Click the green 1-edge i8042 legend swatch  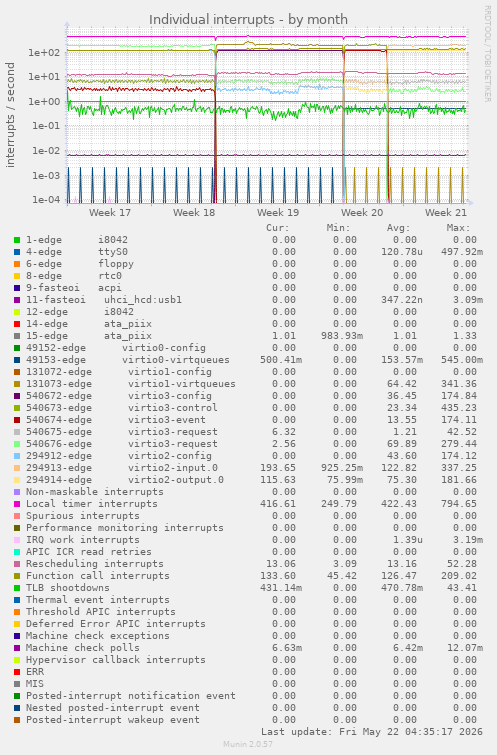pos(17,240)
